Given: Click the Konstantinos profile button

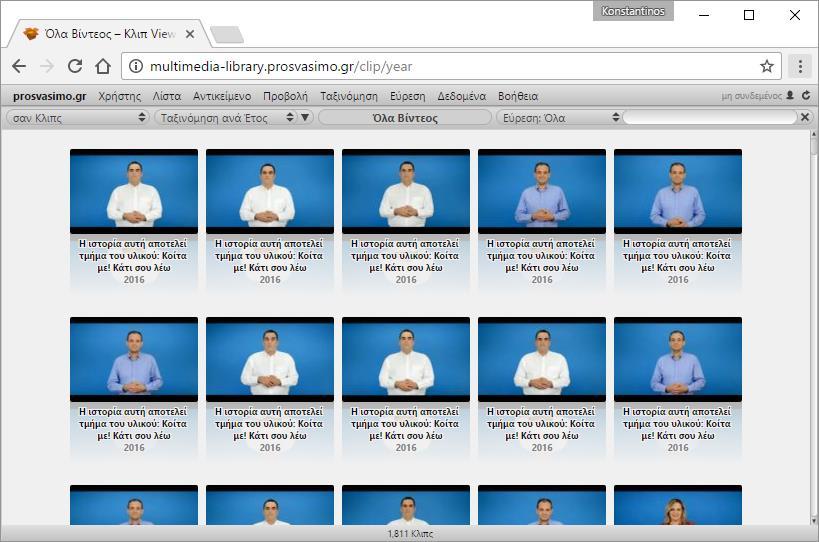Looking at the screenshot, I should pyautogui.click(x=633, y=11).
